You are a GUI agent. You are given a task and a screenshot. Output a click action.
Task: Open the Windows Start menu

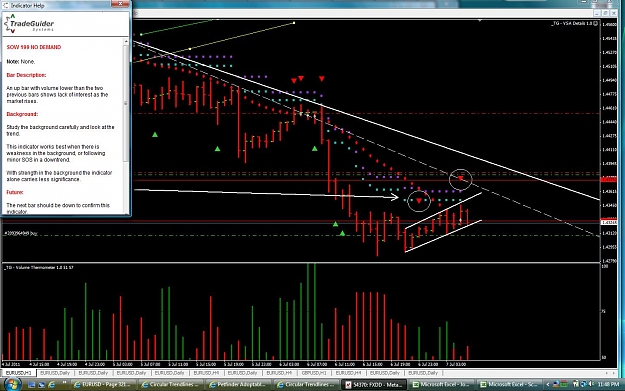point(12,385)
